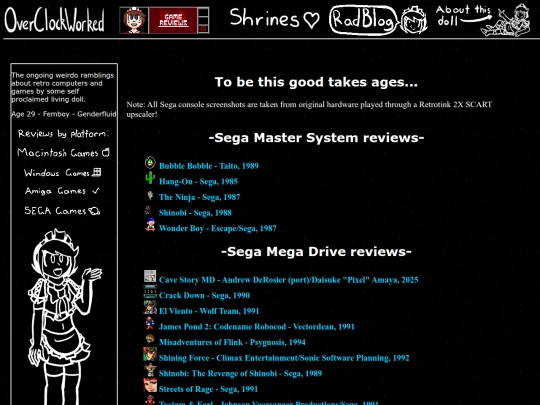
Task: Open Wonder Boy - Escape/Sega, 1987 review
Action: point(218,228)
